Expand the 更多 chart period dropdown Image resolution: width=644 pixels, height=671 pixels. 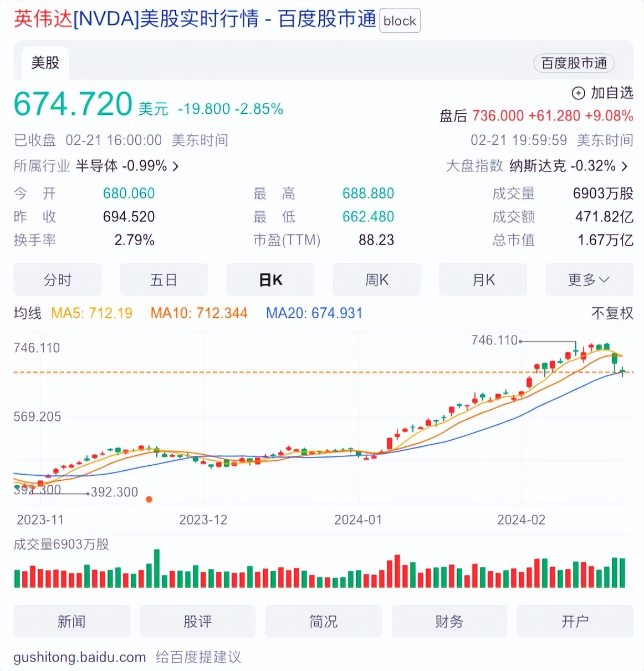coord(589,280)
